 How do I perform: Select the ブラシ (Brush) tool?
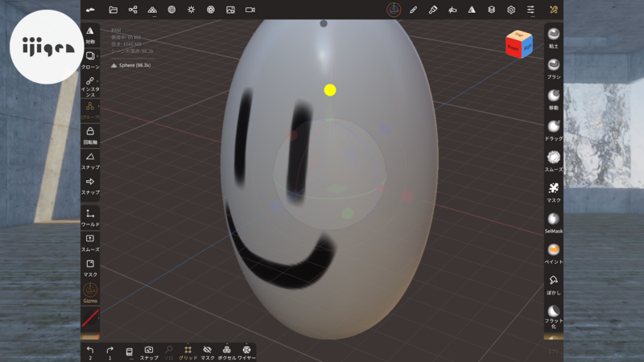[554, 68]
